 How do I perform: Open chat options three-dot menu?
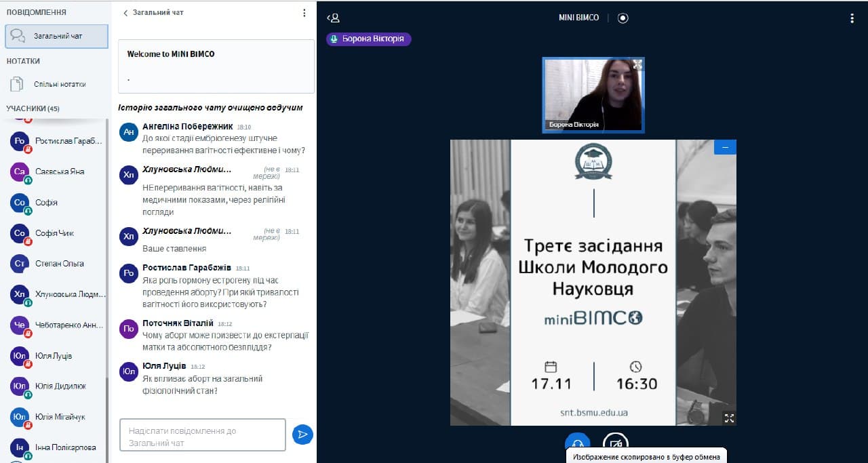pos(304,12)
